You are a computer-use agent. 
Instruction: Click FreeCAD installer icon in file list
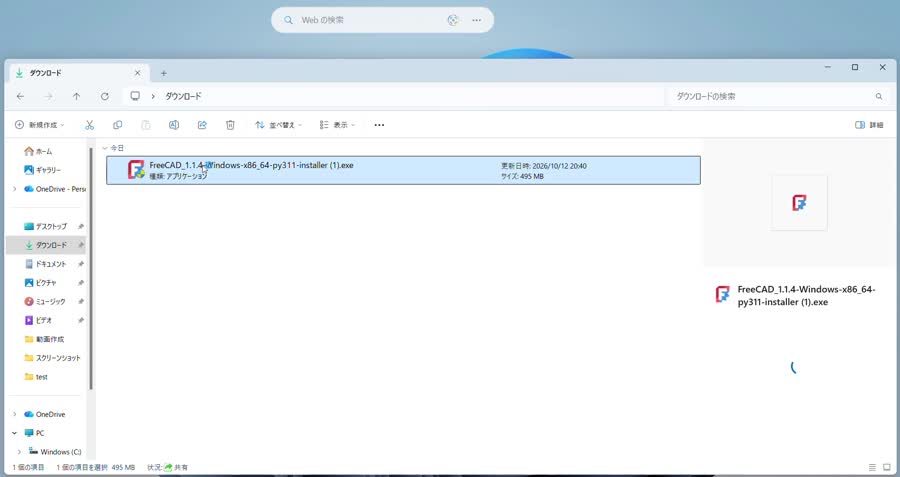pos(136,170)
